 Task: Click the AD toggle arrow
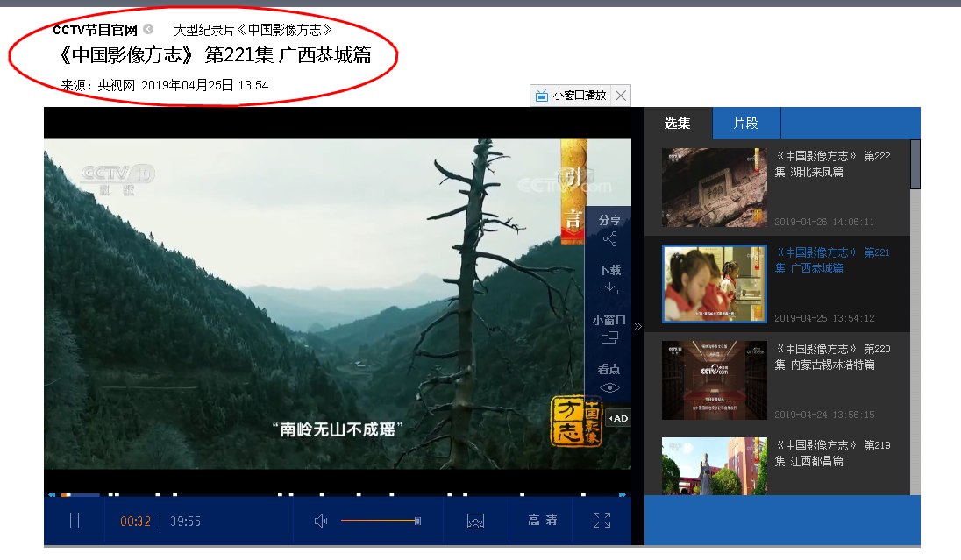618,419
